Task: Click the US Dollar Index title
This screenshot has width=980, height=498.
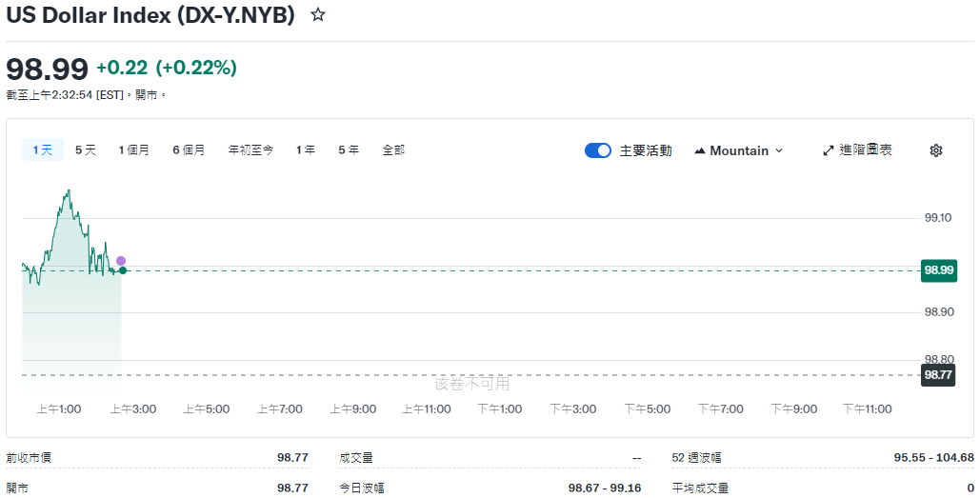Action: pos(150,15)
